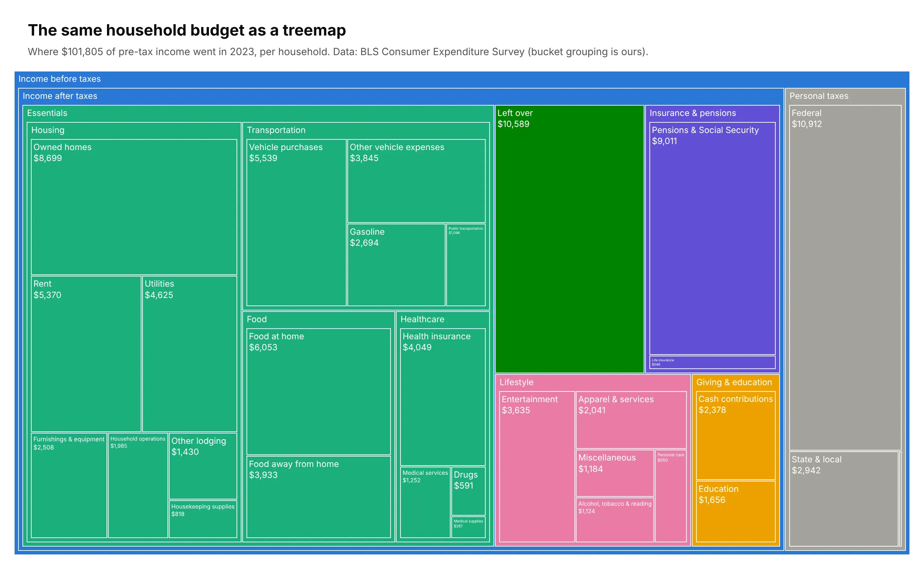
Task: Select the Drugs $591 tile
Action: [x=469, y=491]
